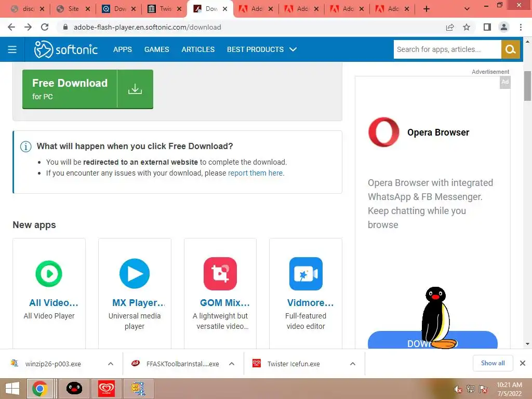The width and height of the screenshot is (532, 399).
Task: Click Free Download for PC button
Action: pos(87,89)
